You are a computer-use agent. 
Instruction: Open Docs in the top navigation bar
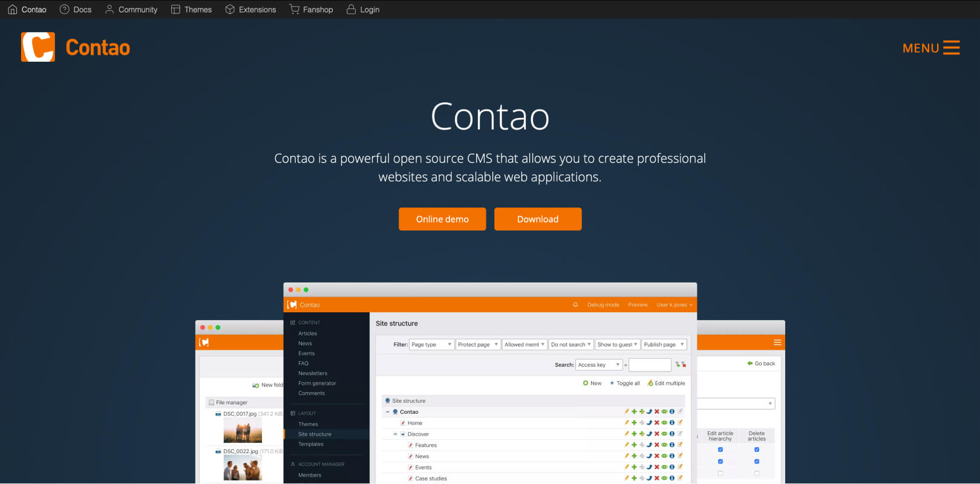[76, 10]
